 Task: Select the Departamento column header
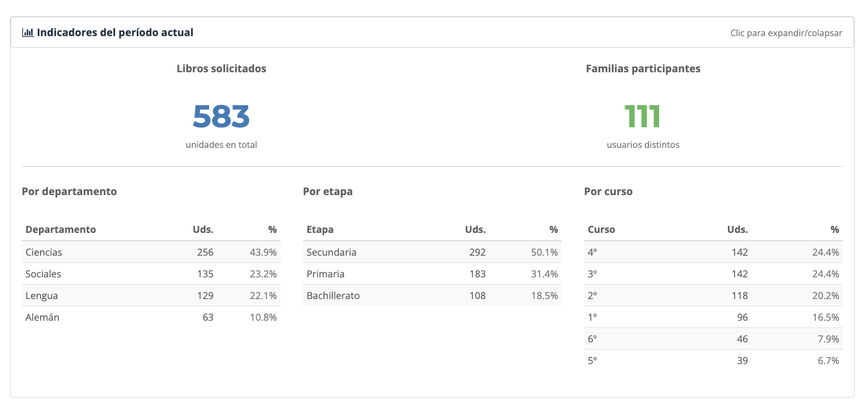tap(61, 230)
